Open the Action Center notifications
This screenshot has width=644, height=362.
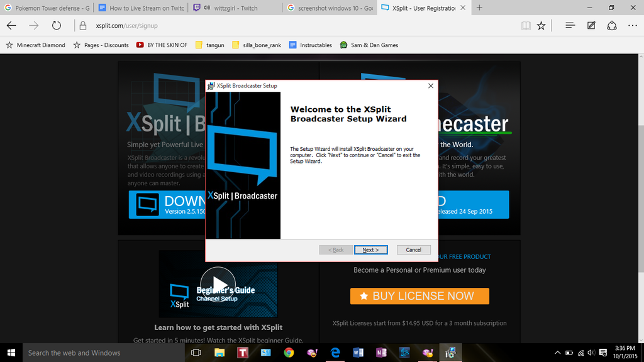(603, 353)
